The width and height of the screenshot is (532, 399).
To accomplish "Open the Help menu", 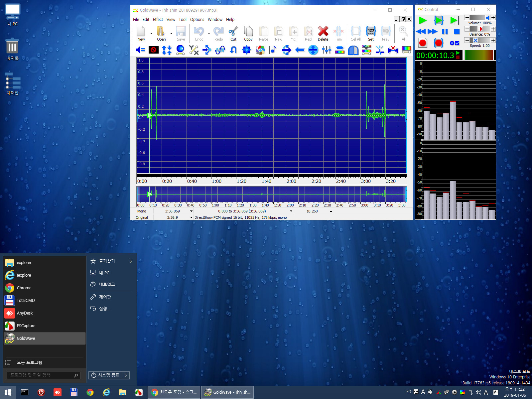I will pos(230,19).
